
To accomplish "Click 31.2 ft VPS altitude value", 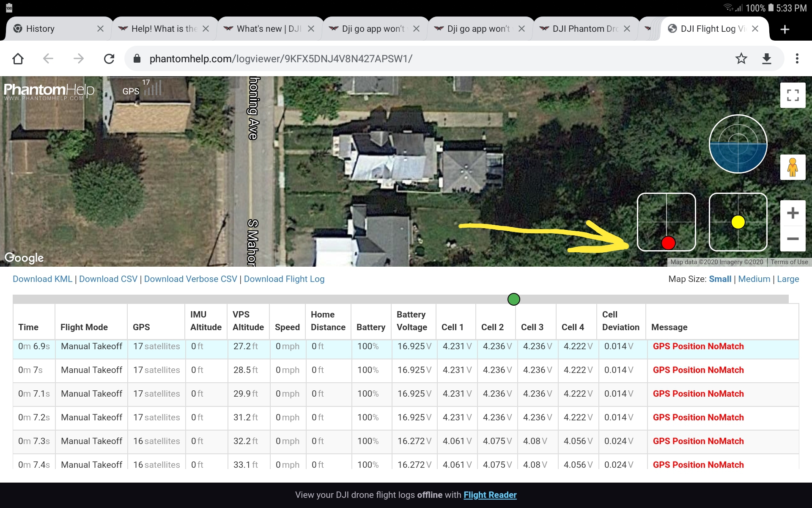I will coord(246,417).
